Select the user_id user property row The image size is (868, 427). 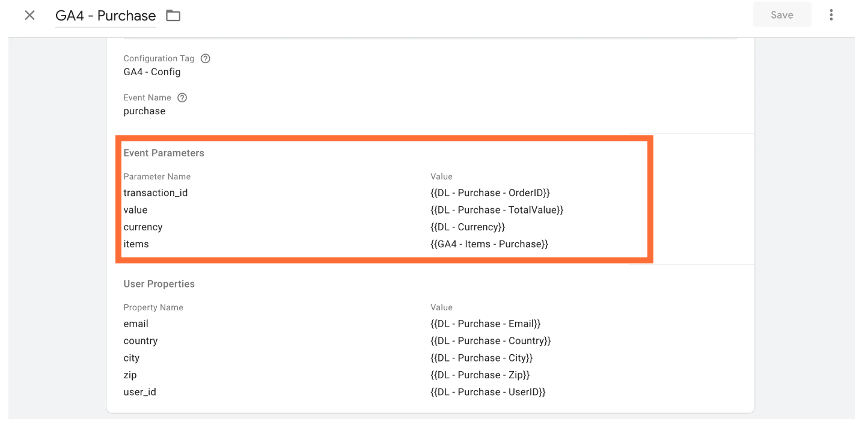point(139,392)
